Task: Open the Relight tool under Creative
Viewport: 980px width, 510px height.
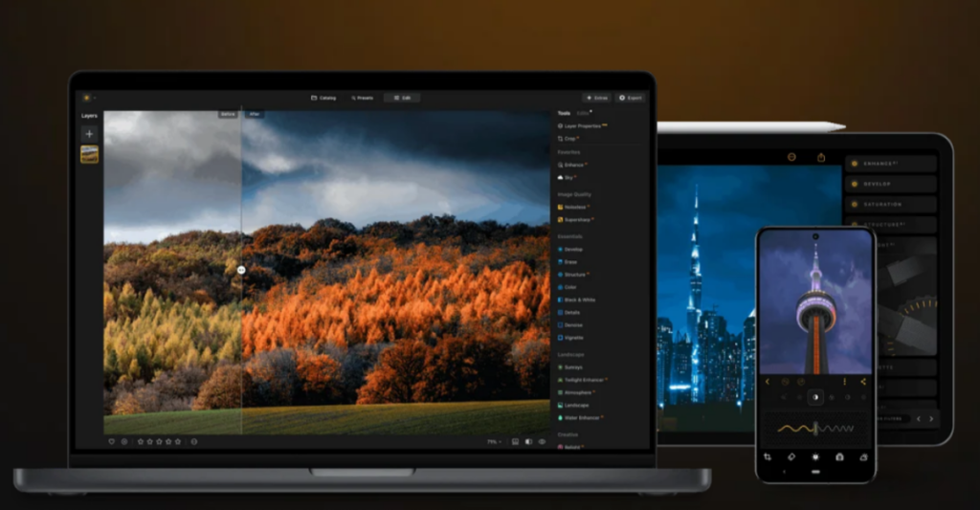Action: pyautogui.click(x=569, y=447)
